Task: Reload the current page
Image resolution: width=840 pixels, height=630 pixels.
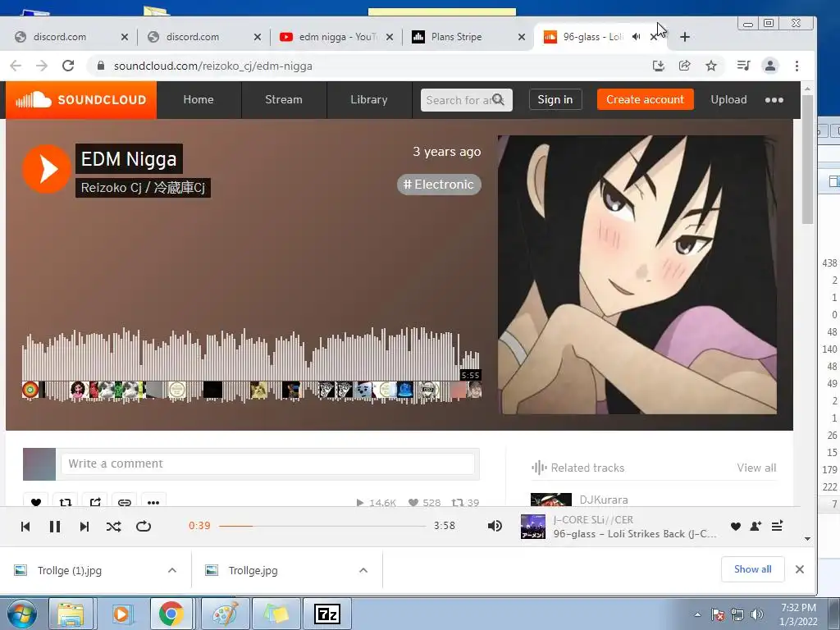Action: pyautogui.click(x=68, y=66)
